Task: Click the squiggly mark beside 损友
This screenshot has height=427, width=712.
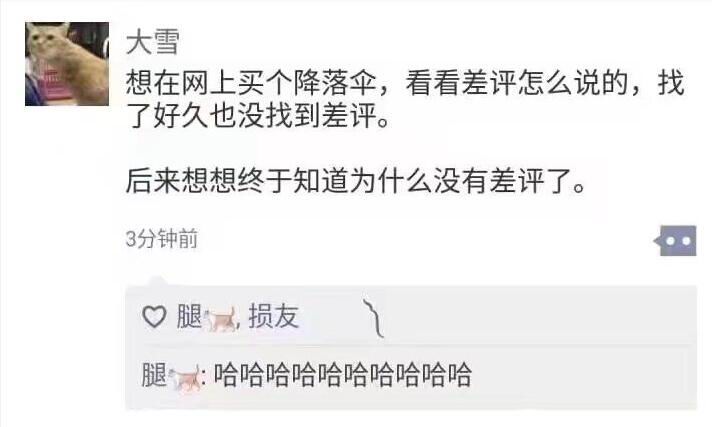Action: (373, 318)
